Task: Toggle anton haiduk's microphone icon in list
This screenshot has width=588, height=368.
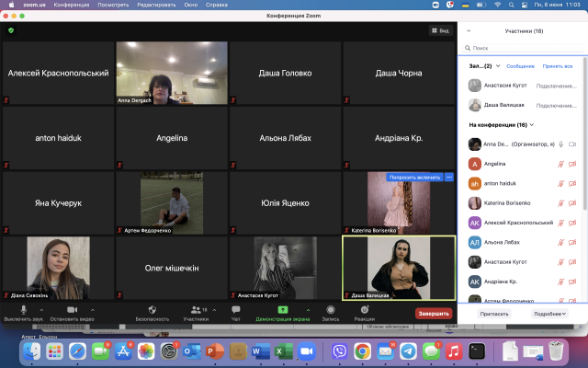Action: tap(560, 183)
